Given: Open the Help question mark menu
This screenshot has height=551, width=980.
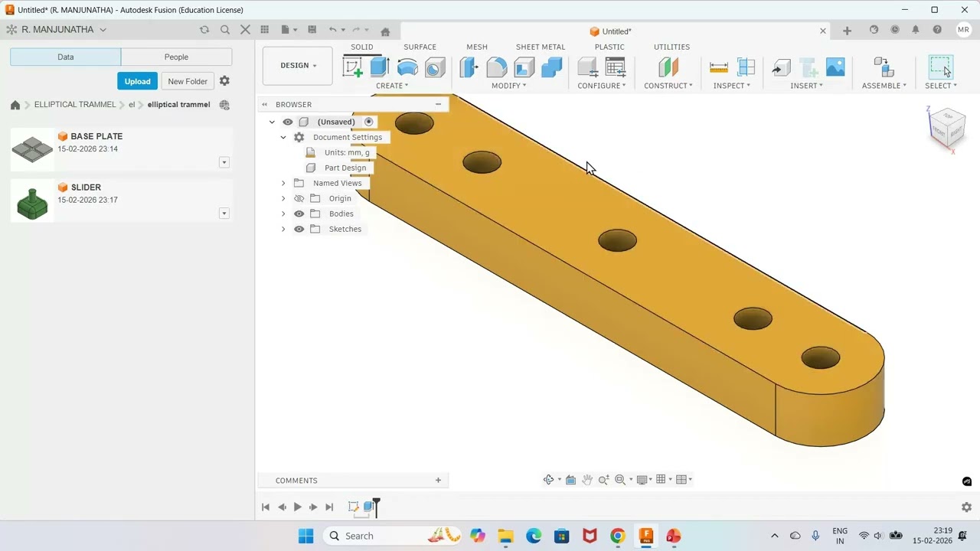Looking at the screenshot, I should click(937, 30).
